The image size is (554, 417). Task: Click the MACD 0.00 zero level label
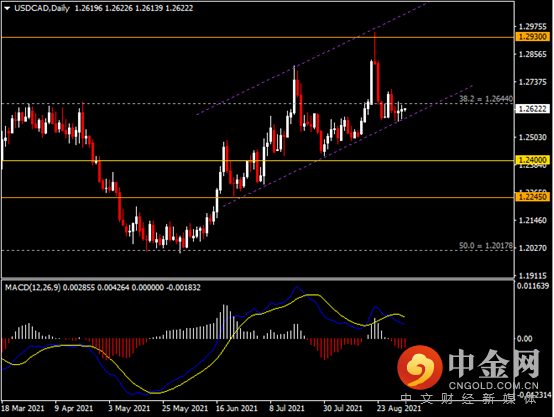(x=524, y=339)
